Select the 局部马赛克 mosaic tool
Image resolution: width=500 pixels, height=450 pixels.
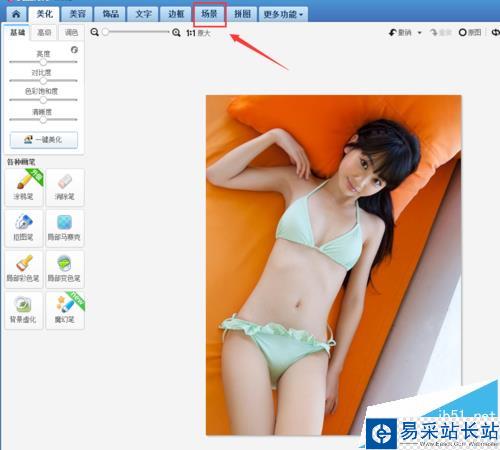pyautogui.click(x=65, y=228)
